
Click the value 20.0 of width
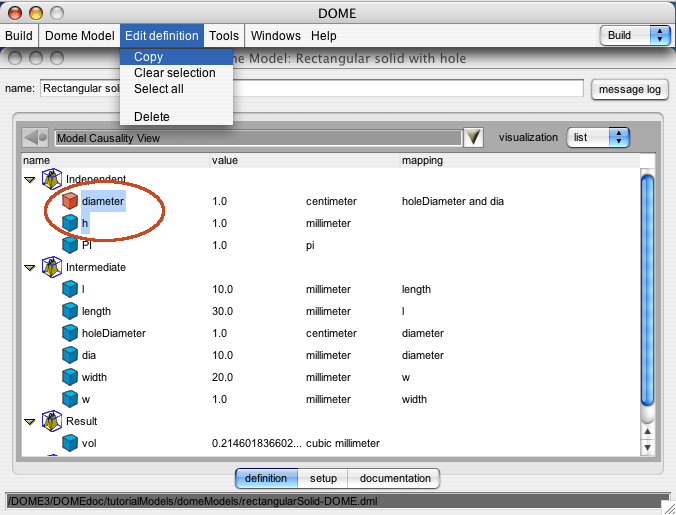click(x=222, y=377)
